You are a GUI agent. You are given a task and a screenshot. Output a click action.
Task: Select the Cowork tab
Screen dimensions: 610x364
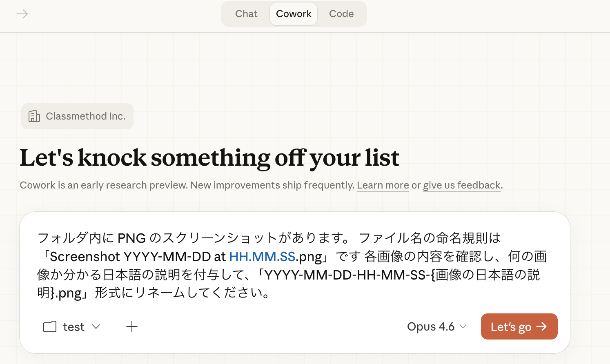294,14
